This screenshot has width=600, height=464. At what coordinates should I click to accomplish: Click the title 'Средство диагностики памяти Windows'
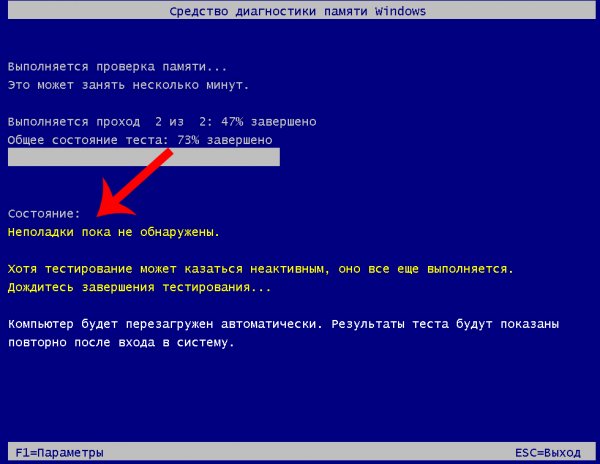pyautogui.click(x=299, y=11)
